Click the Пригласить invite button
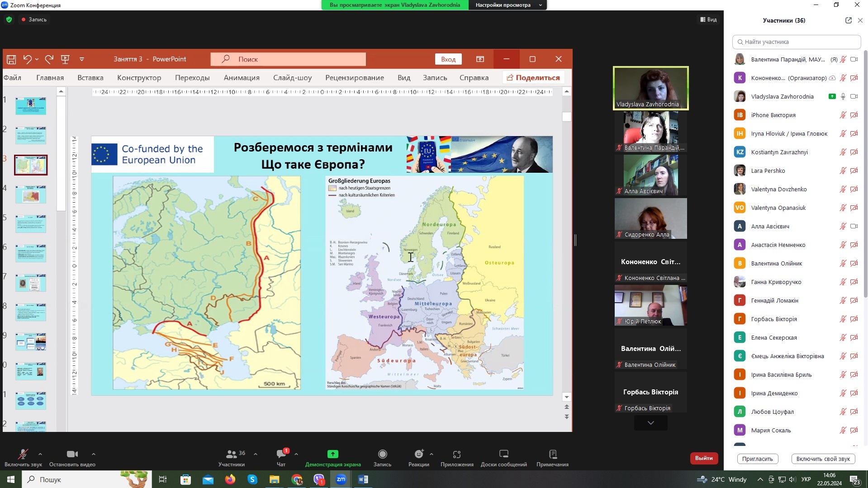Image resolution: width=868 pixels, height=488 pixels. click(x=757, y=459)
